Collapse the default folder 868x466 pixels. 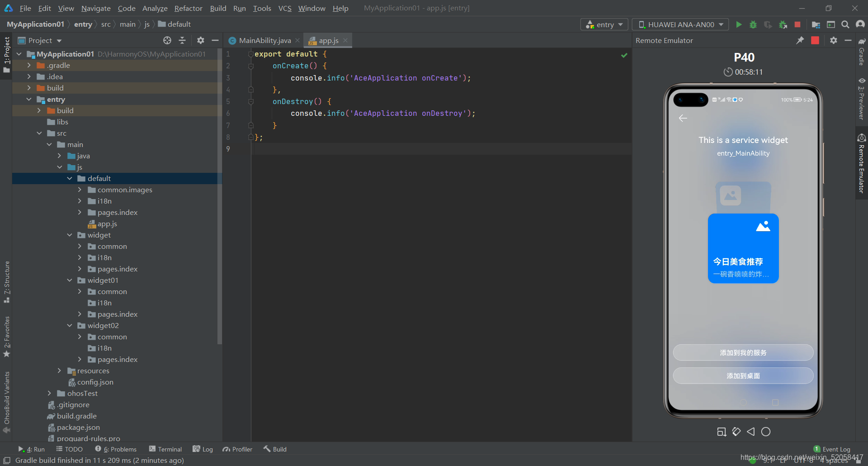click(x=70, y=178)
